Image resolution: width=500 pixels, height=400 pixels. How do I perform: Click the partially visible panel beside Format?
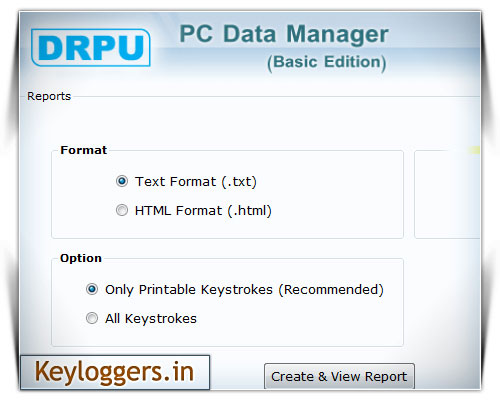447,194
